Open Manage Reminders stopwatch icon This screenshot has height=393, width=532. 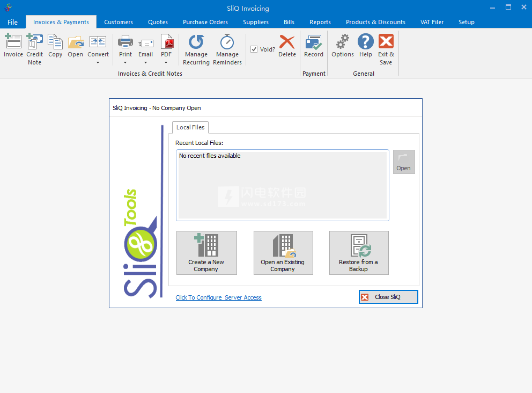point(227,49)
